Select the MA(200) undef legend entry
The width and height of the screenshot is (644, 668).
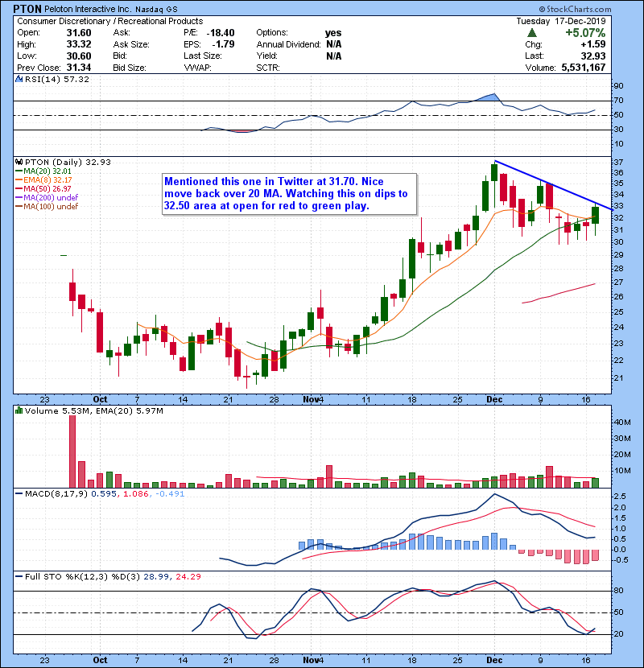(x=47, y=197)
